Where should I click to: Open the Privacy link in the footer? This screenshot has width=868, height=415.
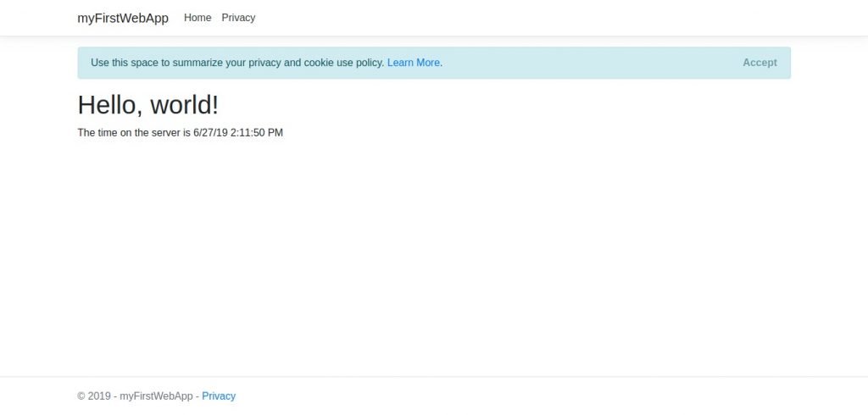(219, 396)
